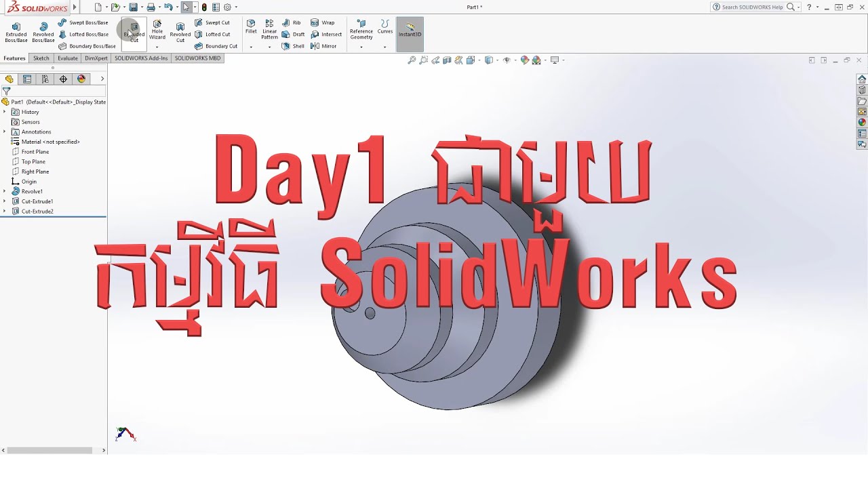Click in the Search SOLIDWORKS Help box
This screenshot has height=488, width=868.
pos(752,7)
